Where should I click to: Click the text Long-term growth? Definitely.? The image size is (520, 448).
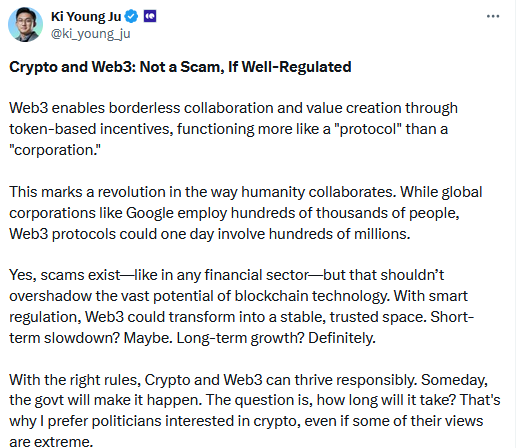click(x=276, y=338)
